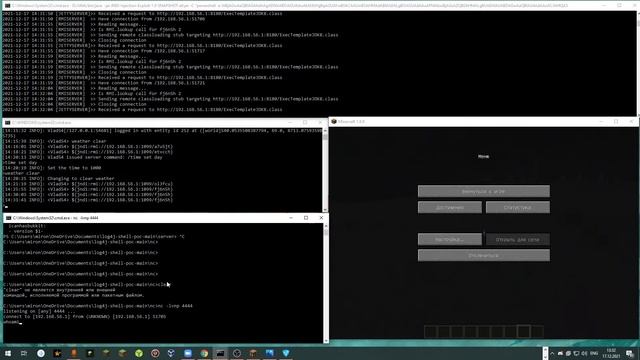The height and width of the screenshot is (360, 640).
Task: Click 'Вернуться к игре' in Minecraft menu
Action: click(x=484, y=191)
